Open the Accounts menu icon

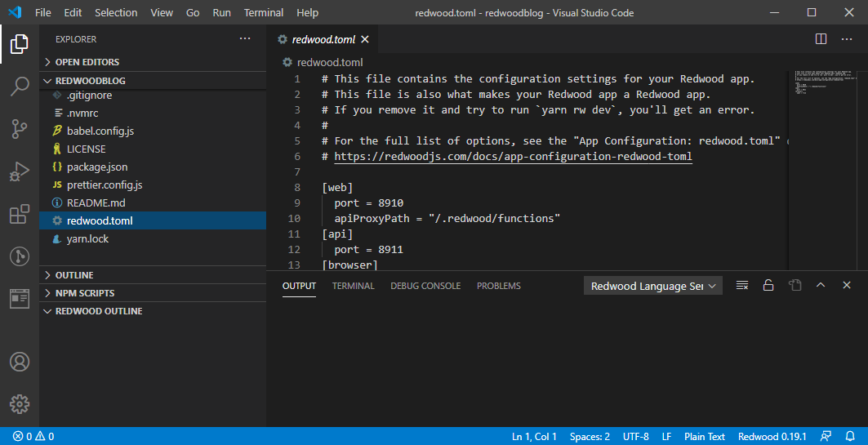pos(20,362)
